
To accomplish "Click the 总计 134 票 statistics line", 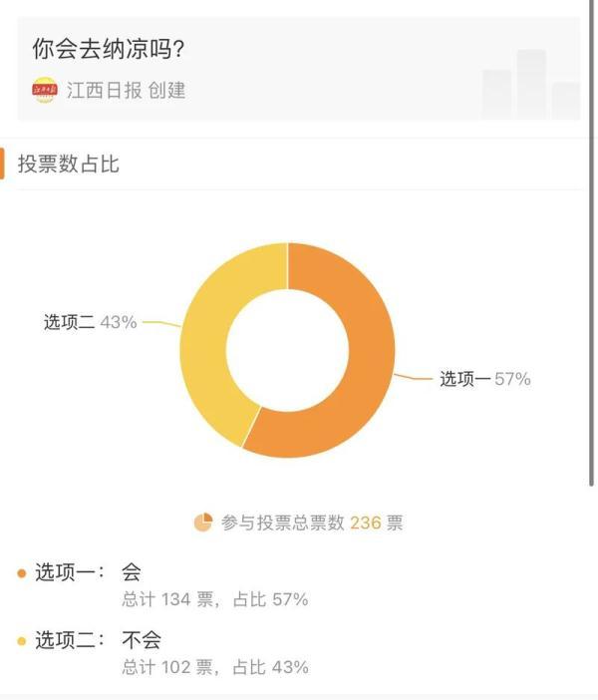I will [215, 599].
